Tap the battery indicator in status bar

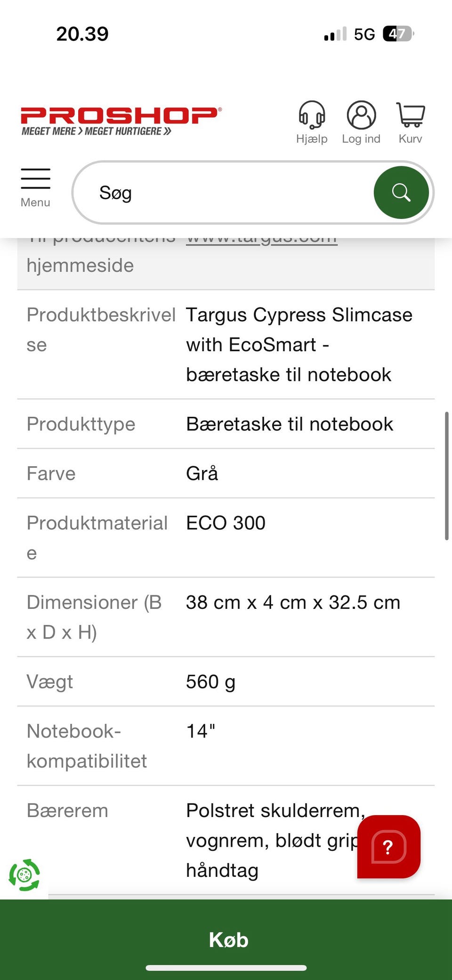coord(398,34)
